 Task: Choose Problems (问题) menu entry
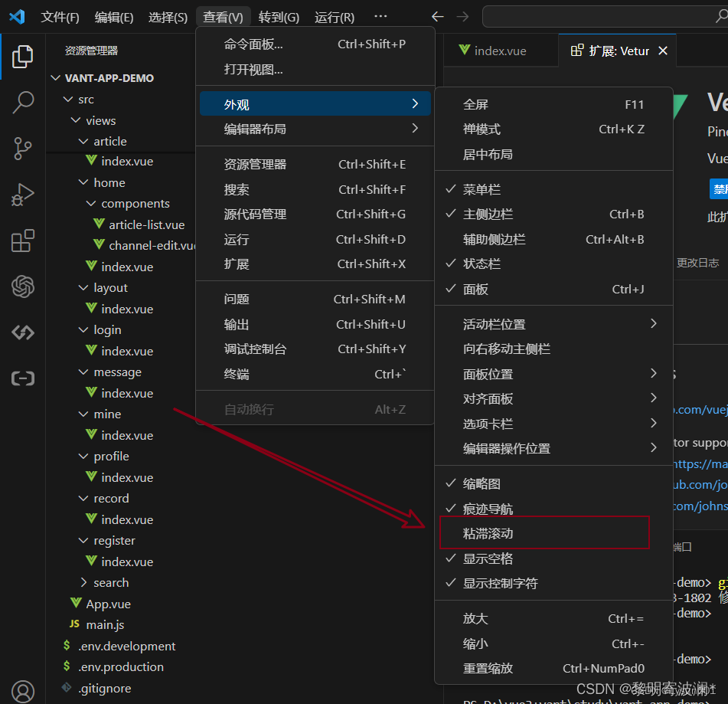tap(315, 300)
